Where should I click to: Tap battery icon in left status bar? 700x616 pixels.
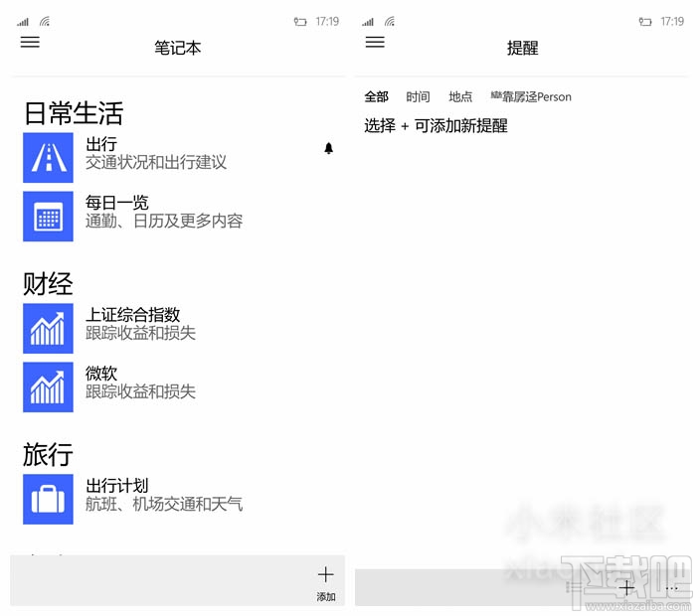300,21
